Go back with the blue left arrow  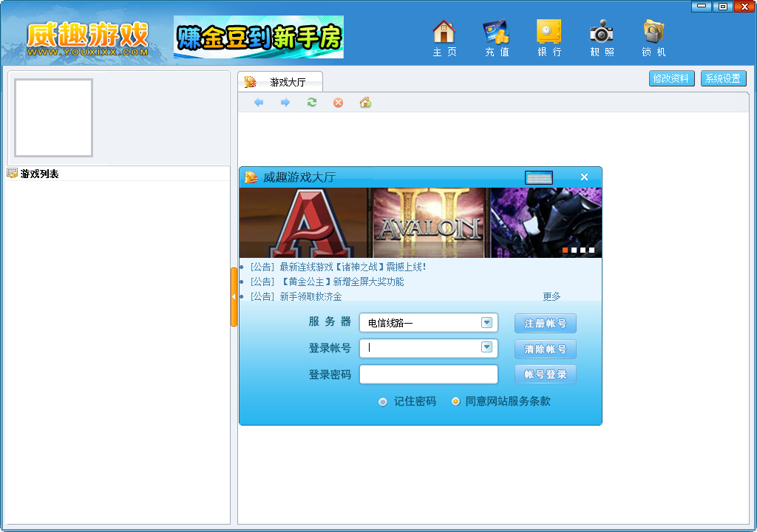point(259,103)
